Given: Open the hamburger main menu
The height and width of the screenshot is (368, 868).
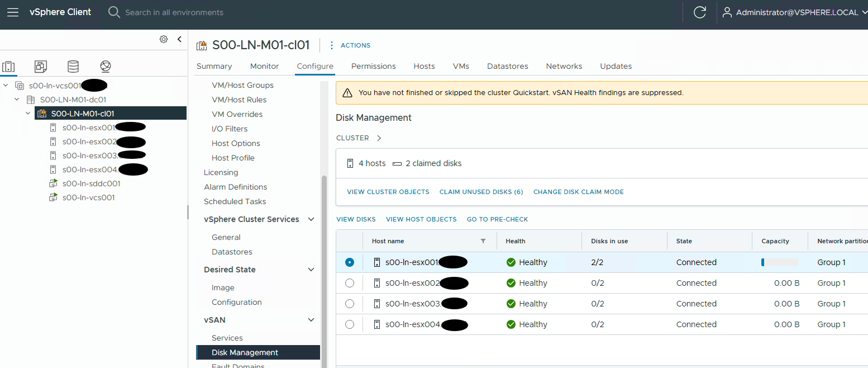Looking at the screenshot, I should click(x=13, y=12).
